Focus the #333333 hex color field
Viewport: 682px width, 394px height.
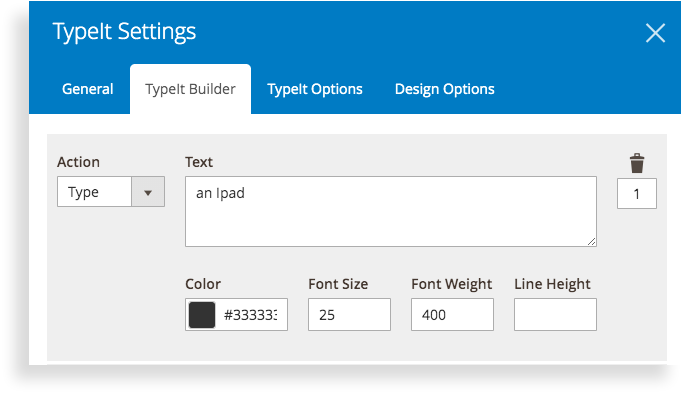point(250,315)
